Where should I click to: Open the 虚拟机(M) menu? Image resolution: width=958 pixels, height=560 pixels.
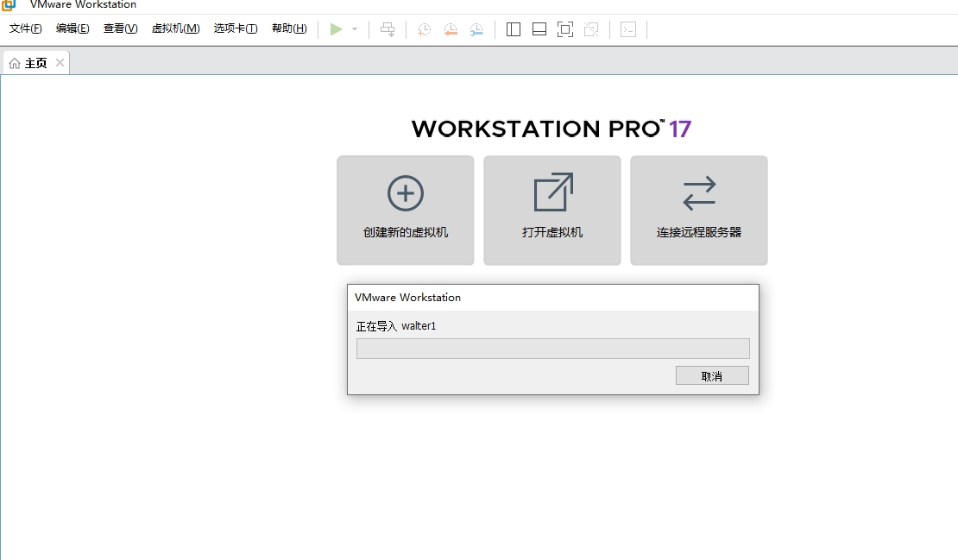175,28
